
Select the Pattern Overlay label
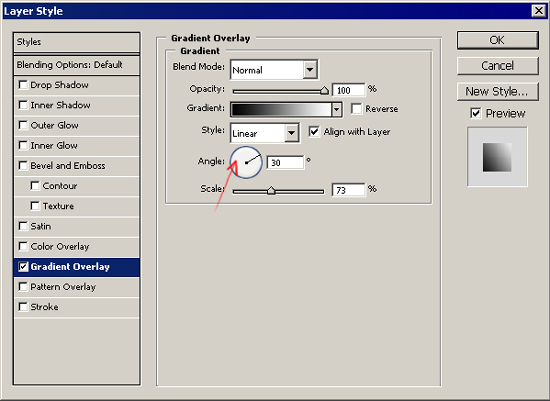coord(63,287)
